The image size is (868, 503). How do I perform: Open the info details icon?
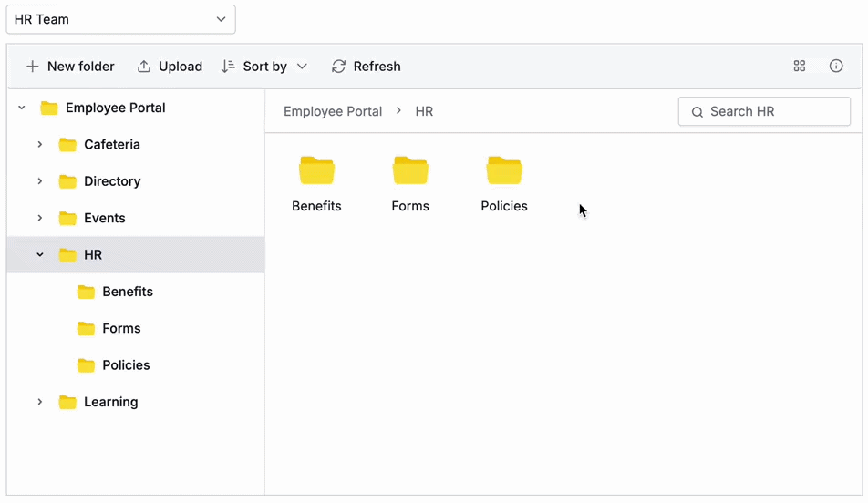pos(836,67)
